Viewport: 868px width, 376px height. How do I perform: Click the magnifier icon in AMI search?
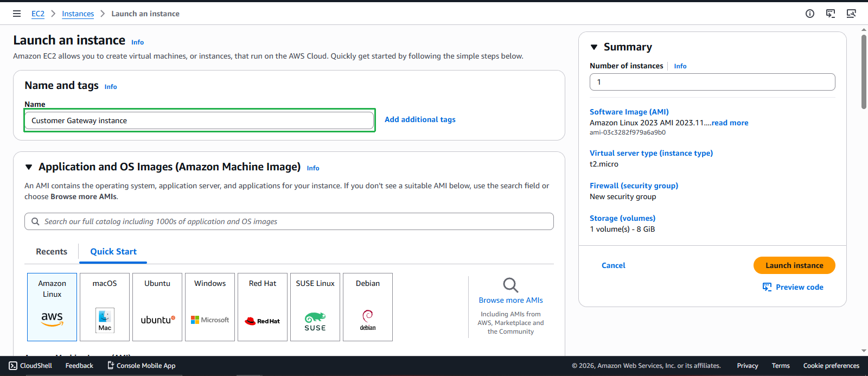point(35,221)
